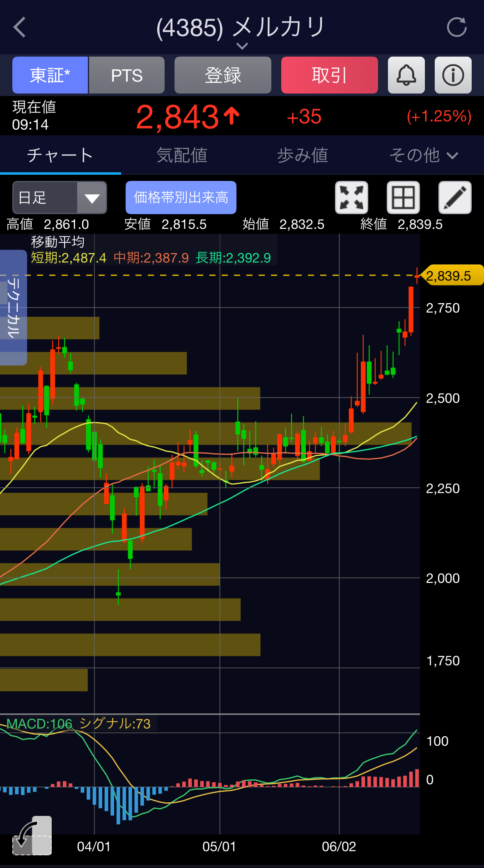The image size is (484, 868).
Task: Tap the MACD histogram panel
Action: point(210,774)
